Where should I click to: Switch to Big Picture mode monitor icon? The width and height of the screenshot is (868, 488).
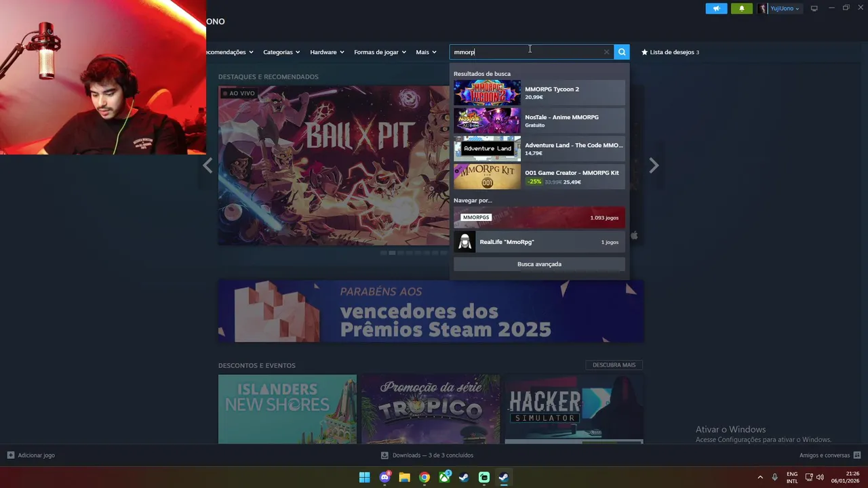[814, 9]
